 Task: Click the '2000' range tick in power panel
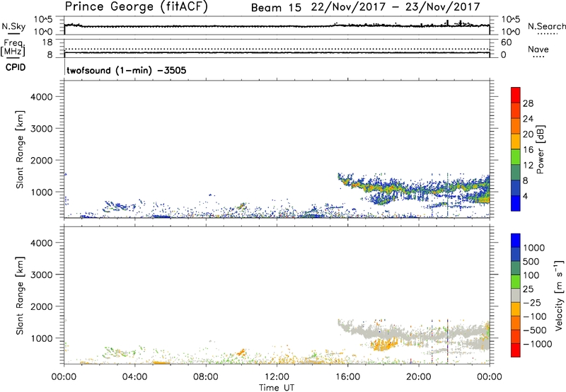tap(41, 160)
